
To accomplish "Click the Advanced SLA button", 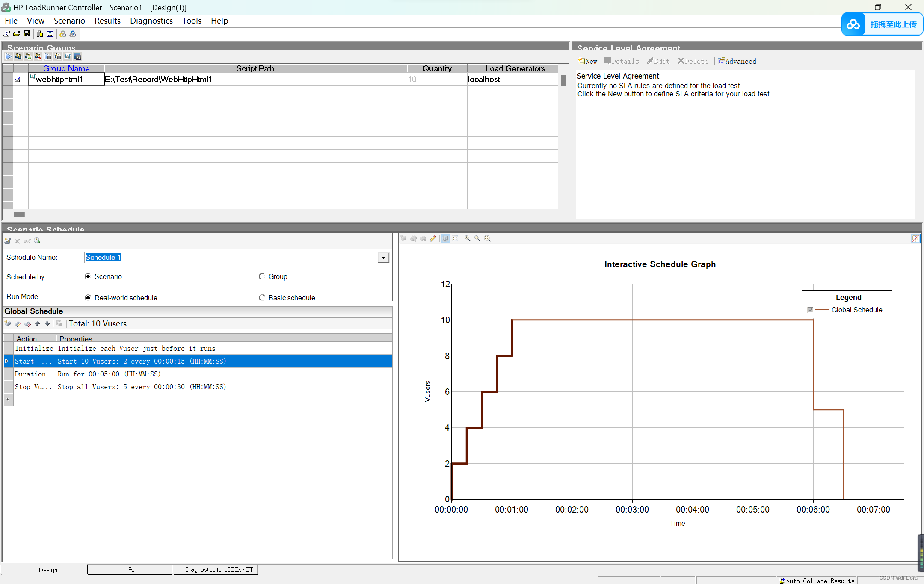I will 737,61.
